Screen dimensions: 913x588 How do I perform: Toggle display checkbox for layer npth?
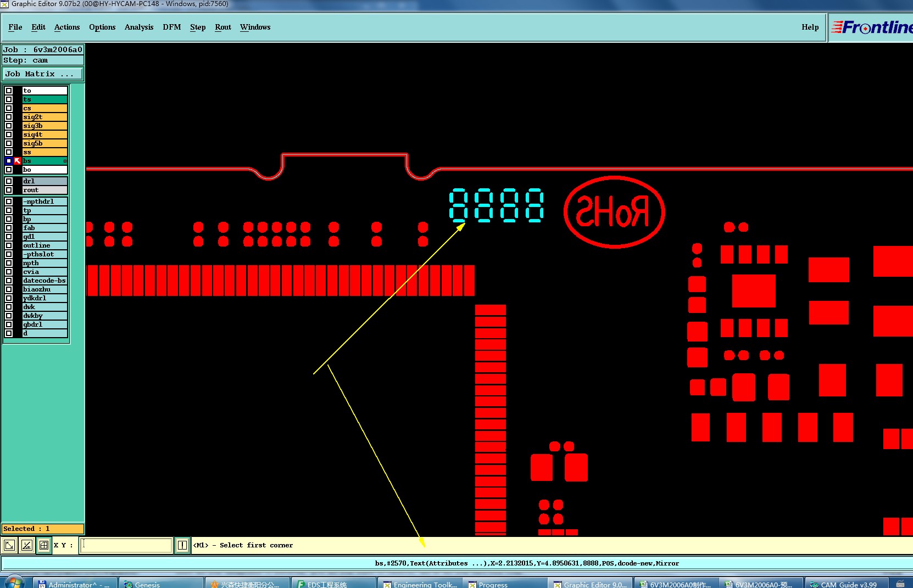click(9, 263)
